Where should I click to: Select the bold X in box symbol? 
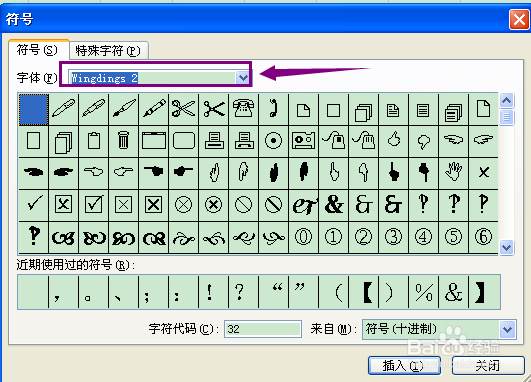(x=153, y=205)
